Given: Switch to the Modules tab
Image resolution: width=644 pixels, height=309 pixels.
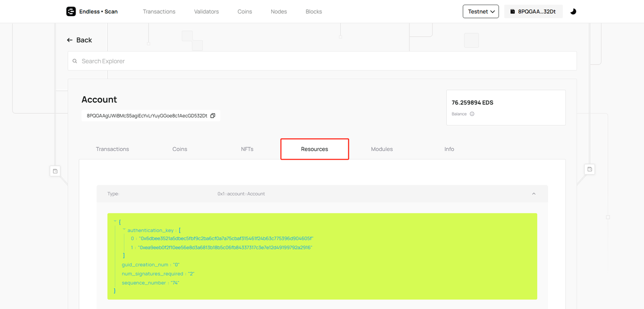Looking at the screenshot, I should 382,149.
